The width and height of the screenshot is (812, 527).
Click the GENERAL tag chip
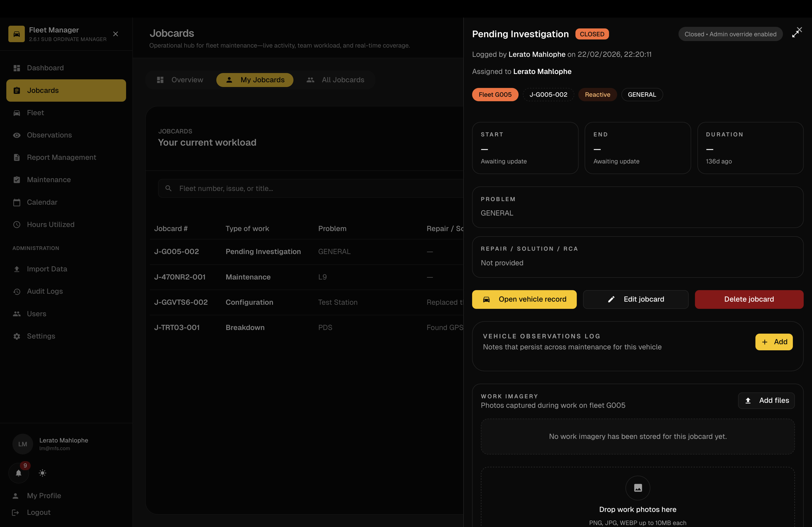(642, 94)
